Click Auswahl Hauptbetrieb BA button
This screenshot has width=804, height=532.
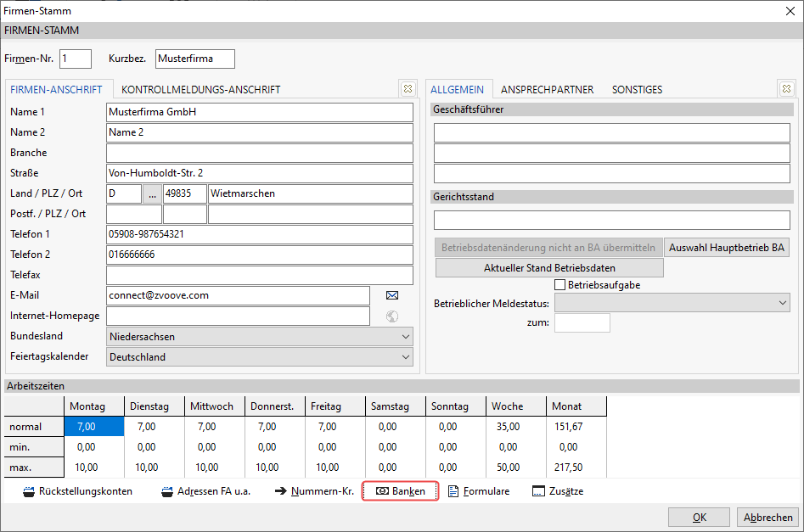click(x=727, y=248)
